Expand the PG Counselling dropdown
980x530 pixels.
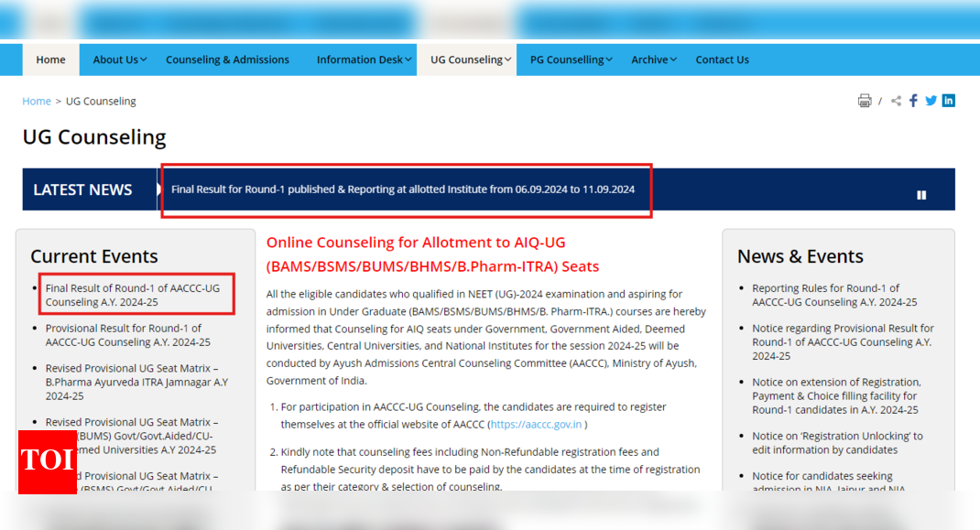571,59
